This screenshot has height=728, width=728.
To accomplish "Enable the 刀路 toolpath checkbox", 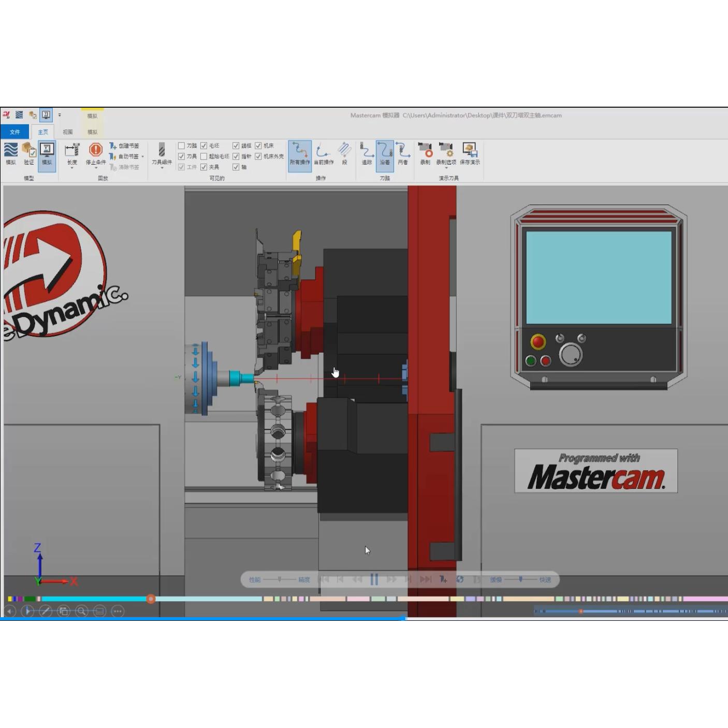I will 181,146.
